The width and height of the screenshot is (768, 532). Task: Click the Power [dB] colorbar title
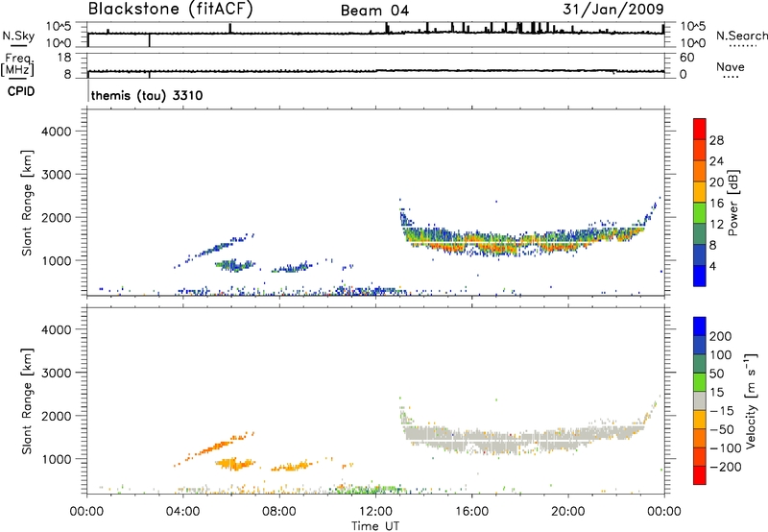pyautogui.click(x=733, y=203)
